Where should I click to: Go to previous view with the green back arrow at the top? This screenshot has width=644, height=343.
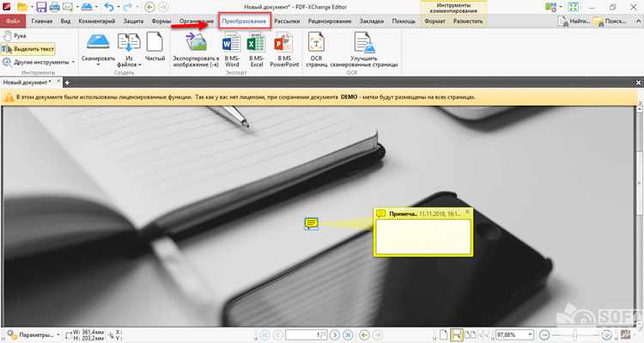(149, 7)
